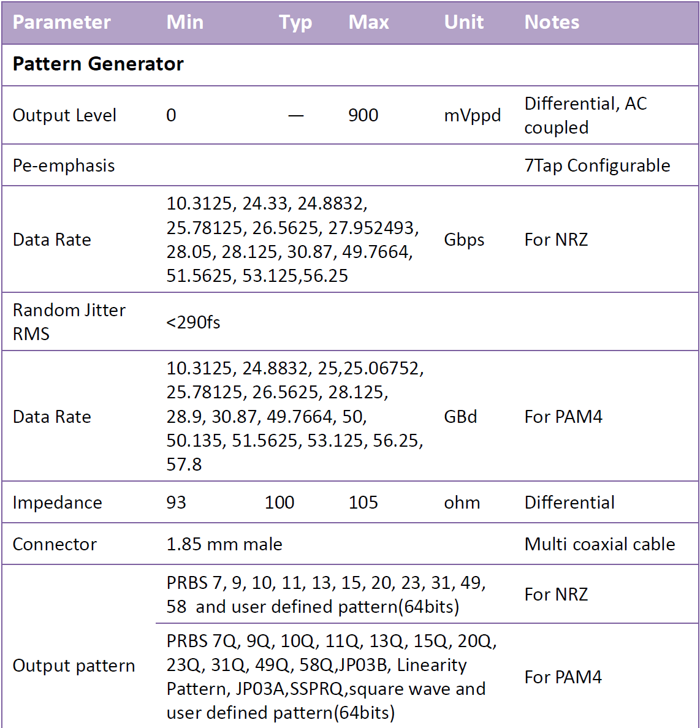Select the 7Tap Configurable note
This screenshot has height=728, width=700.
[x=597, y=165]
